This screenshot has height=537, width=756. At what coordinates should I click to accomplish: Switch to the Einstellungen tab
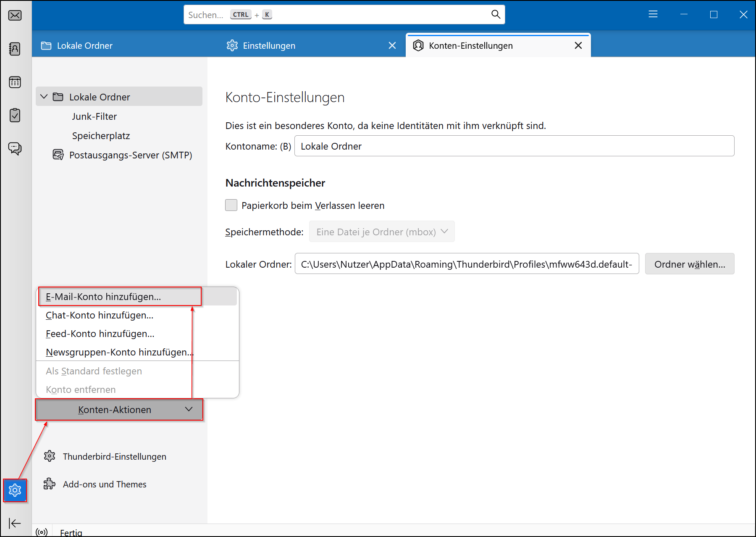[269, 45]
